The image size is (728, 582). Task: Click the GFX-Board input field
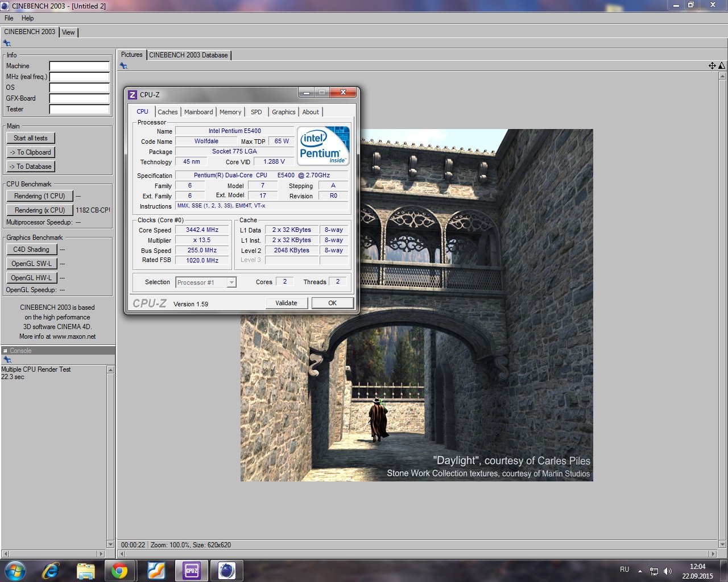click(79, 98)
